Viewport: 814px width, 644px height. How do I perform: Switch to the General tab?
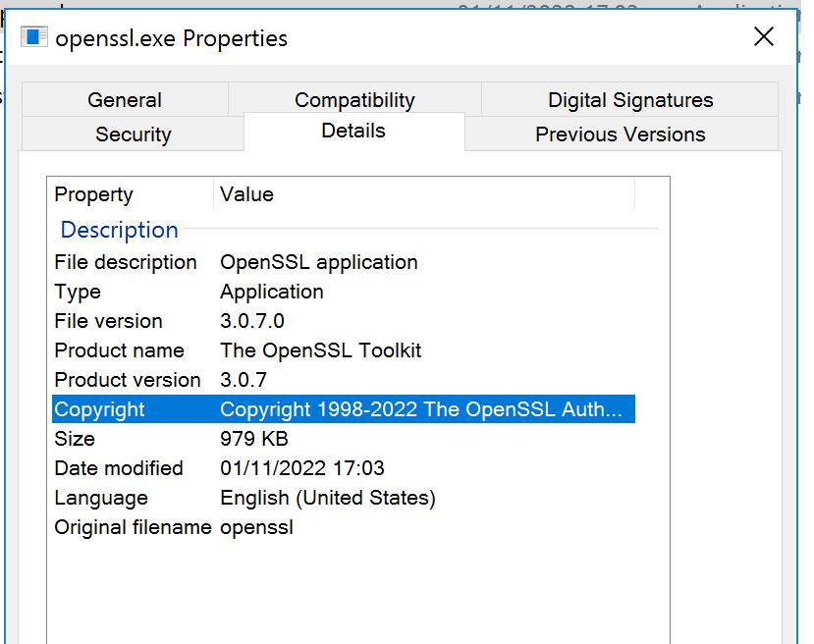125,100
